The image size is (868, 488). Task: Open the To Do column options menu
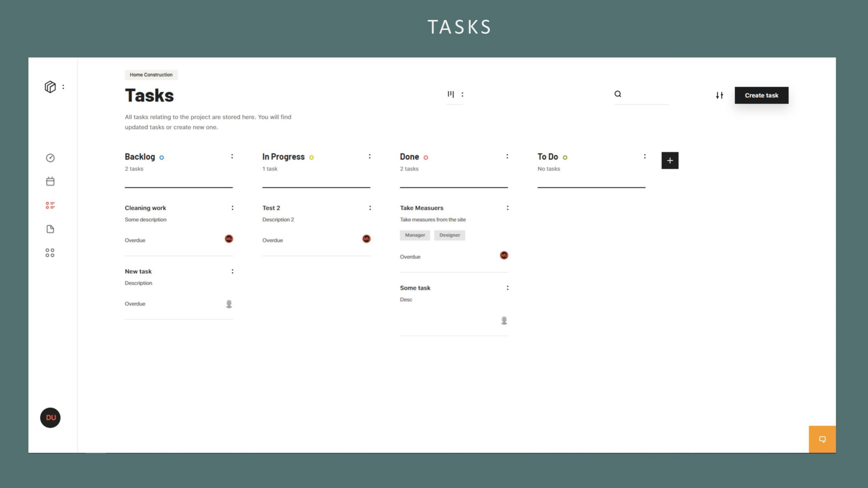coord(645,156)
